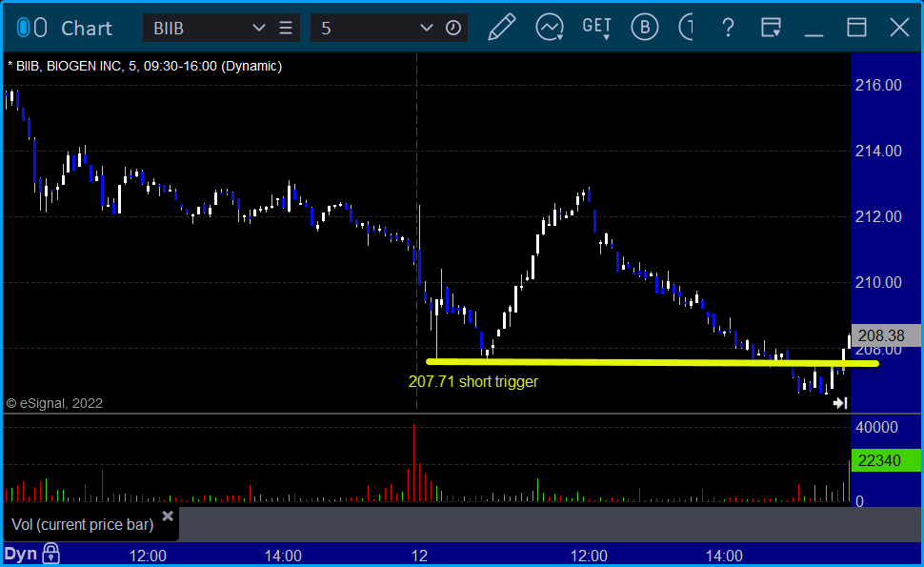Click the 12 date marker on time axis

(x=419, y=556)
